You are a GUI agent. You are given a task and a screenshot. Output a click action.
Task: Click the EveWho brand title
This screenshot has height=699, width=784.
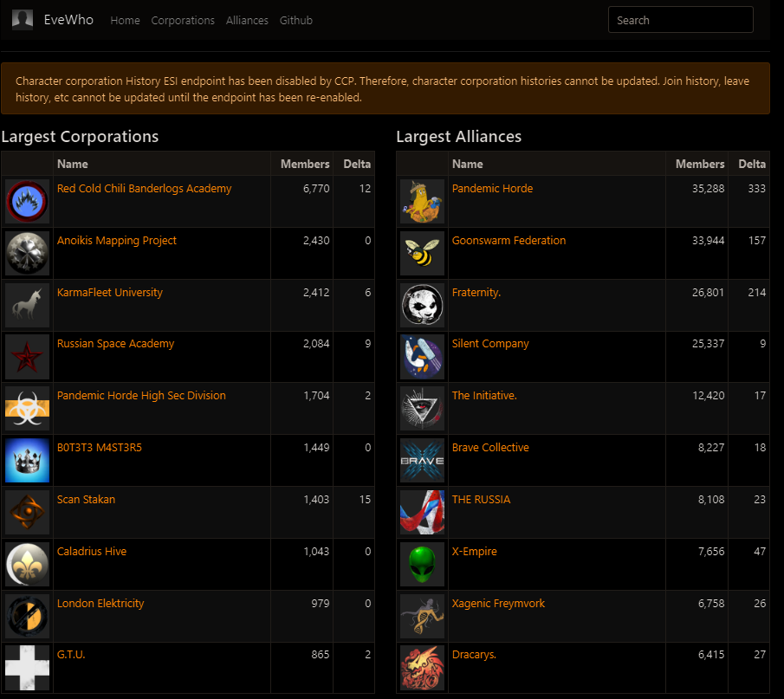(x=68, y=20)
